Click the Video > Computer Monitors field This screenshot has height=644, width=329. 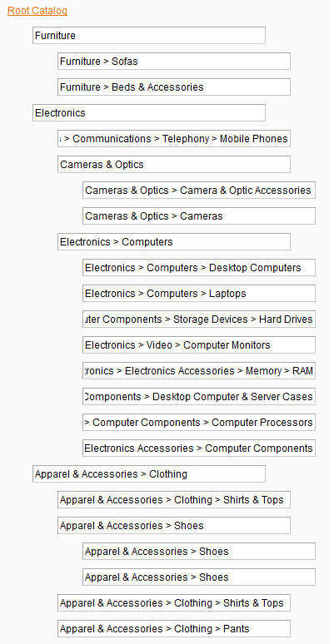(x=199, y=345)
